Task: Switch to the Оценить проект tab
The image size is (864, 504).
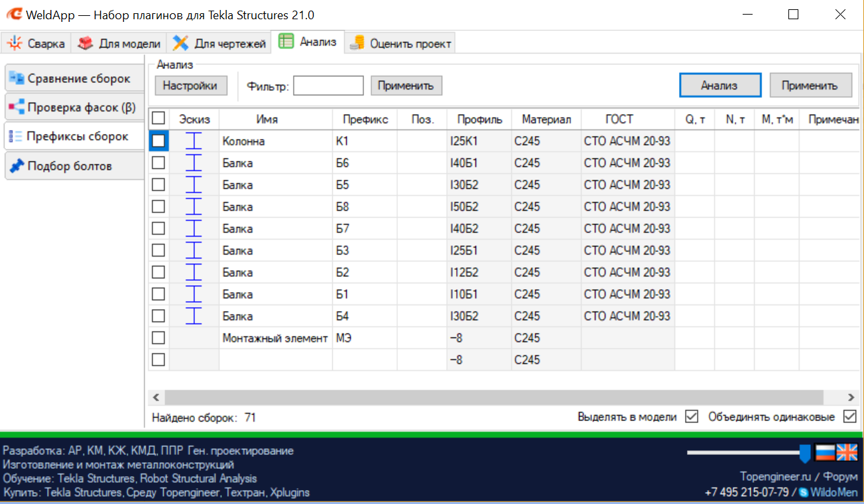Action: click(x=401, y=44)
